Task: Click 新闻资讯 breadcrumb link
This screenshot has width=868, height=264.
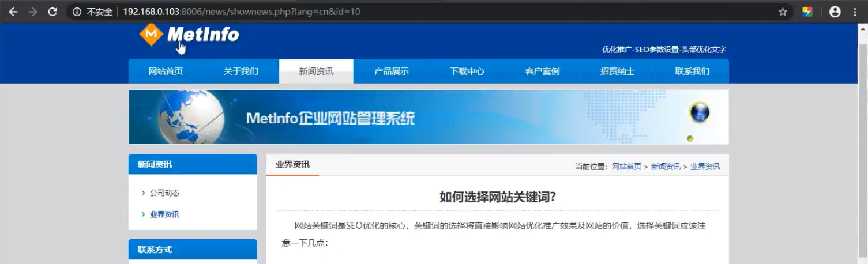Action: (666, 167)
